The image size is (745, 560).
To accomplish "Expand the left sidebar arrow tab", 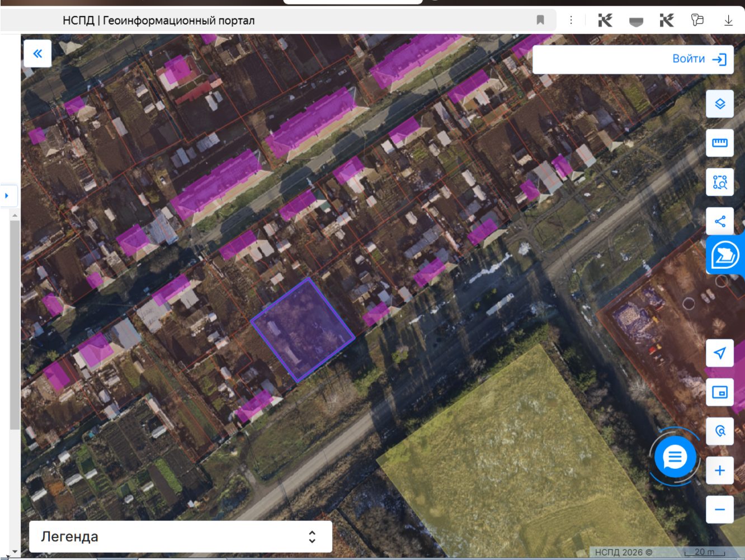I will pyautogui.click(x=8, y=196).
